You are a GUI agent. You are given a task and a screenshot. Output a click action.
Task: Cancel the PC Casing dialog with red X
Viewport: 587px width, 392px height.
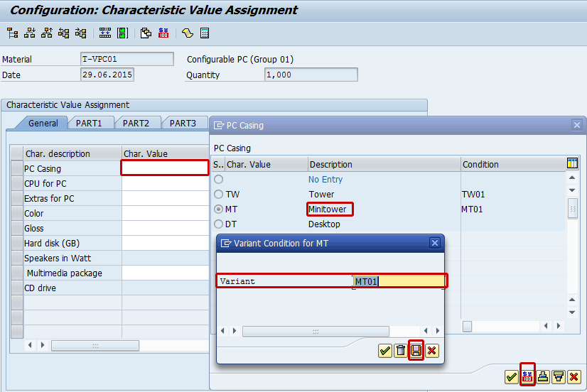pos(574,377)
